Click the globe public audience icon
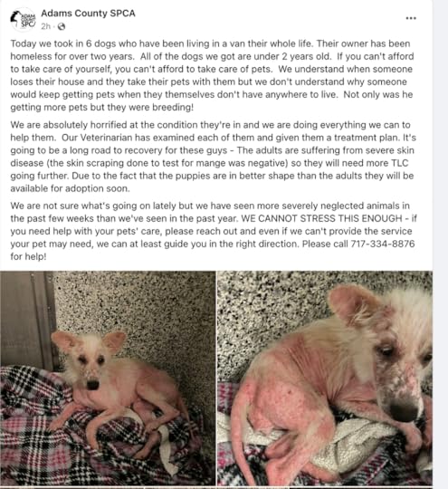Screen dimensions: 448x489 [x=62, y=27]
